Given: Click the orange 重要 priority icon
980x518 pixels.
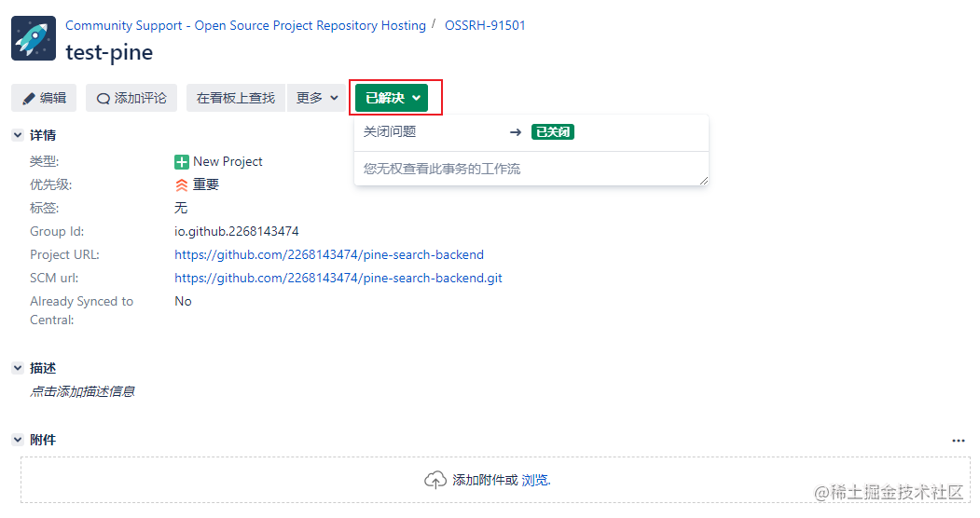Looking at the screenshot, I should pyautogui.click(x=181, y=184).
